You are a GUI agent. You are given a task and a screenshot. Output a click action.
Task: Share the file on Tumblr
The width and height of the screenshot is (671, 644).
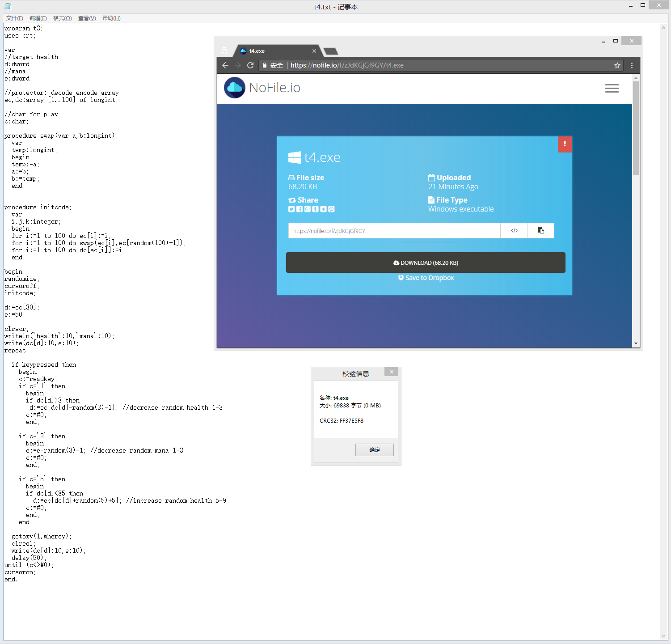tap(316, 209)
